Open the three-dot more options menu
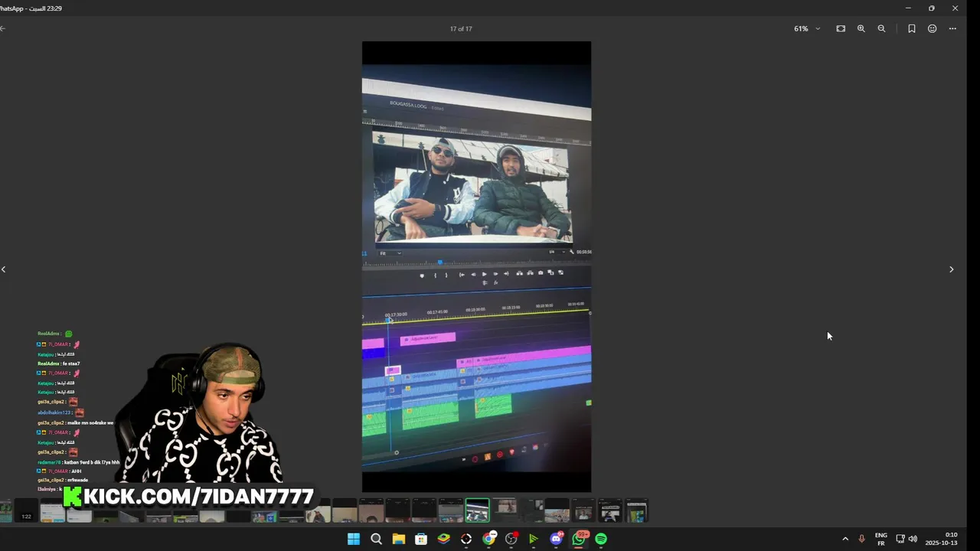This screenshot has width=980, height=551. (x=952, y=28)
